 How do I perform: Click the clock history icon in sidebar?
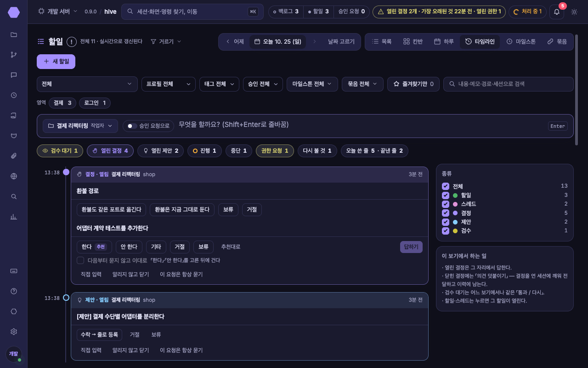point(14,95)
